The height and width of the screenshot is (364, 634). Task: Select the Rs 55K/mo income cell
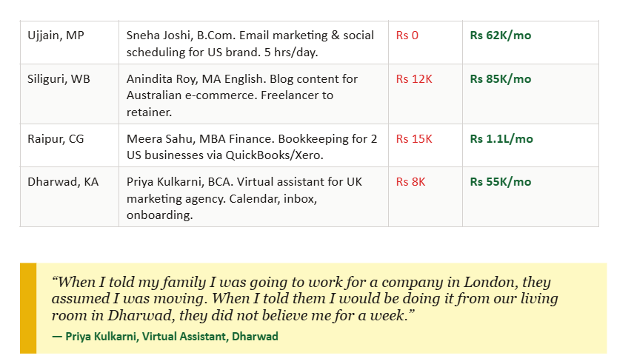coord(501,182)
